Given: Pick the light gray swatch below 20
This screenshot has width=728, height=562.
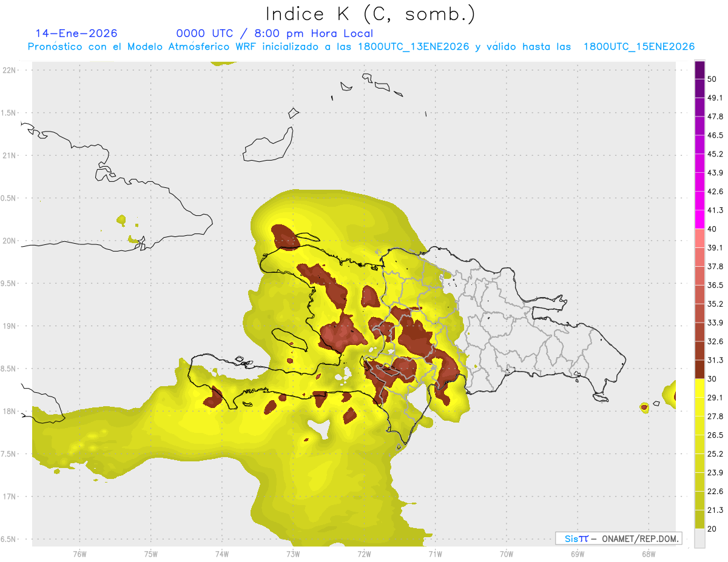Looking at the screenshot, I should tap(699, 538).
